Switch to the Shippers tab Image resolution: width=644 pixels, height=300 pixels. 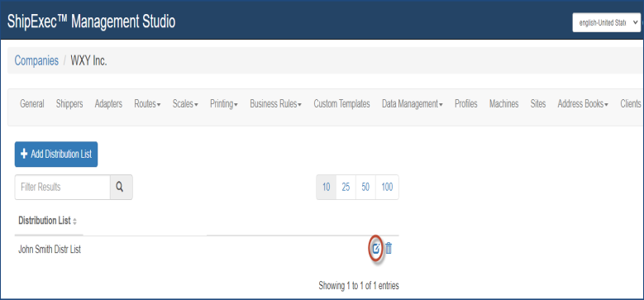[69, 104]
